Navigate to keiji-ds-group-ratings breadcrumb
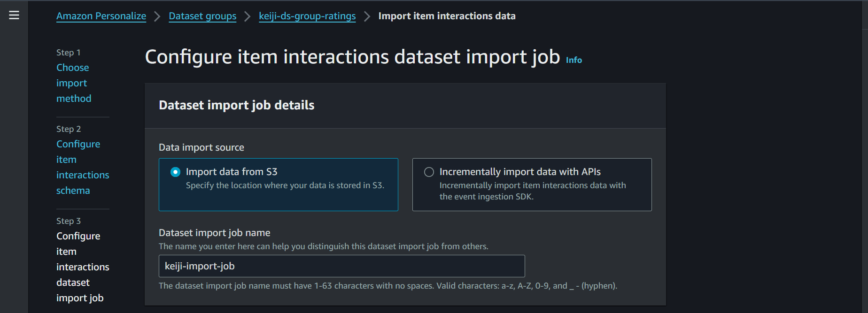This screenshot has width=868, height=313. click(x=307, y=16)
